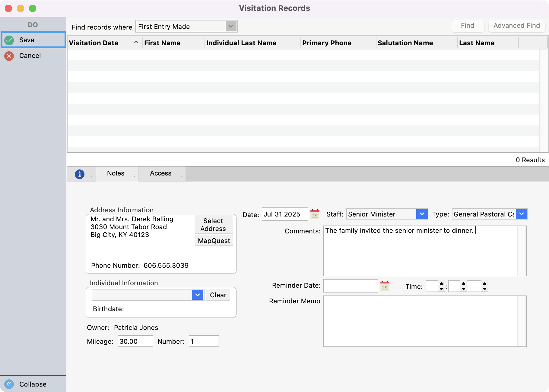Expand the Individual Information dropdown
This screenshot has height=392, width=549.
[x=197, y=295]
